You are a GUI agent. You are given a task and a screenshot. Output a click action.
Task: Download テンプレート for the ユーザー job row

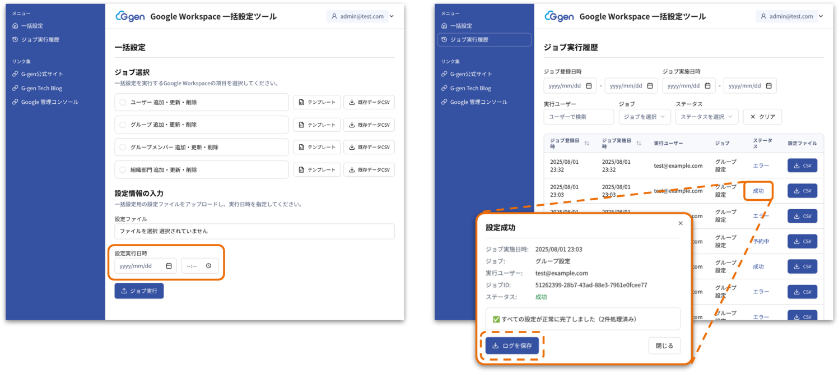pos(317,102)
